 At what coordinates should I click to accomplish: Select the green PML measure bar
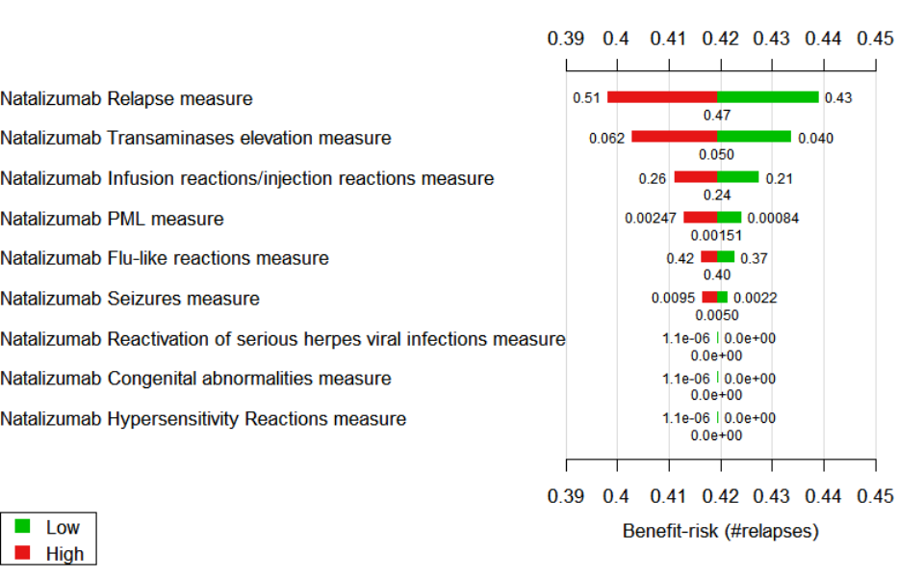tap(729, 218)
